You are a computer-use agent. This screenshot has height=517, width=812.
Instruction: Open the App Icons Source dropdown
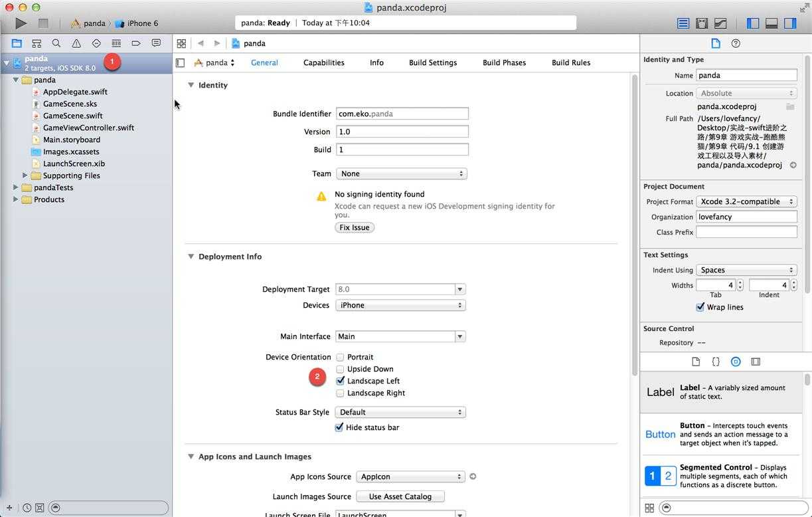coord(411,476)
